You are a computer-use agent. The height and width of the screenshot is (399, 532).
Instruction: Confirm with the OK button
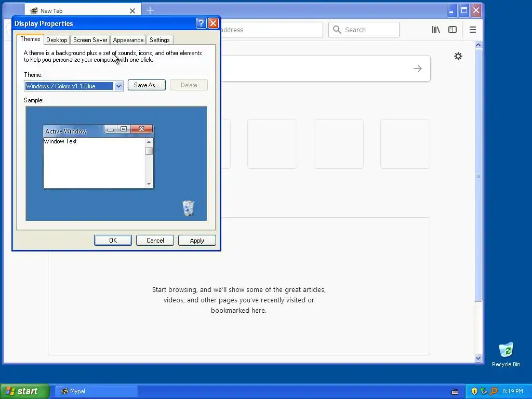click(x=113, y=240)
